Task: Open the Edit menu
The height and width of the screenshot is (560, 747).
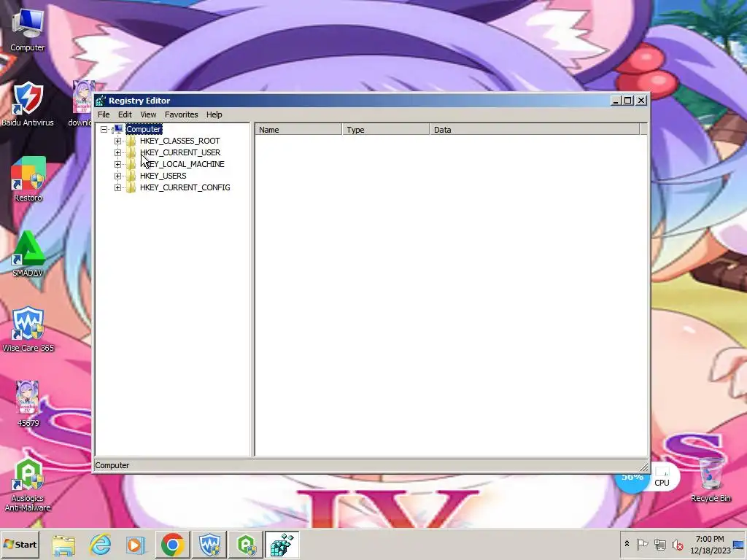Action: coord(125,114)
